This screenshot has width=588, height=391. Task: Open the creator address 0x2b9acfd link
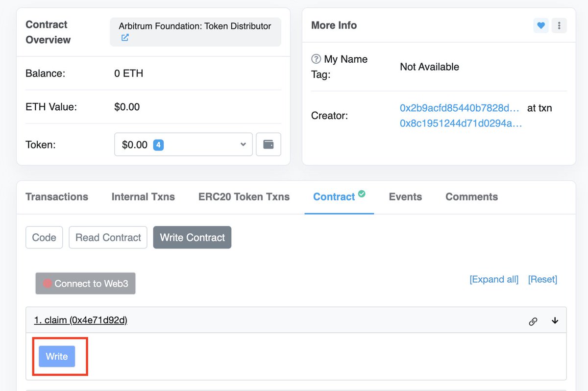[459, 108]
